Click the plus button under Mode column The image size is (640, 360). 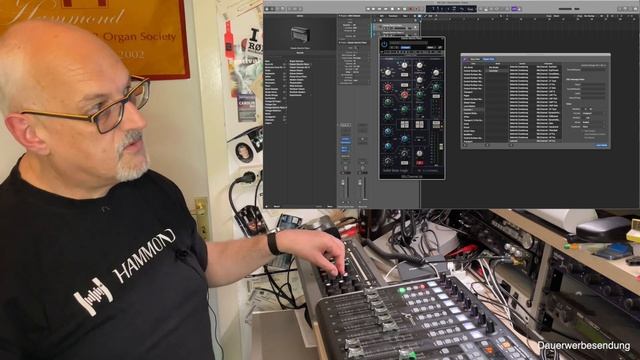(x=487, y=145)
